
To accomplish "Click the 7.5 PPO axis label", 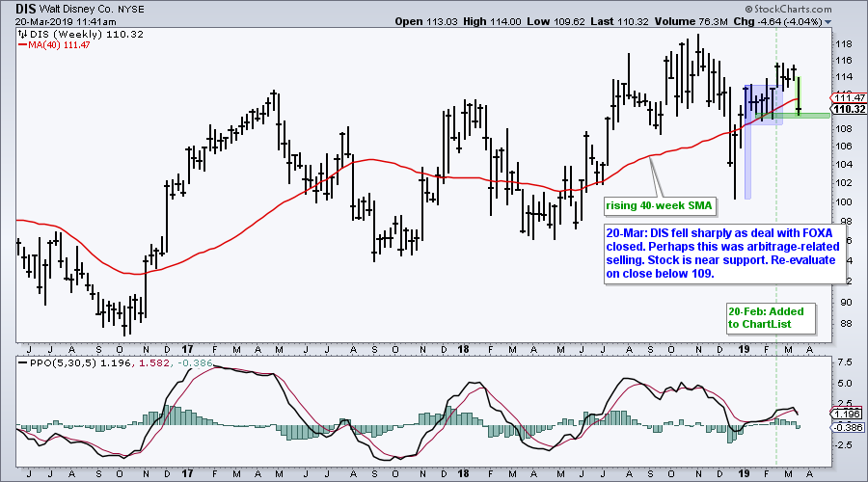I will tap(845, 361).
